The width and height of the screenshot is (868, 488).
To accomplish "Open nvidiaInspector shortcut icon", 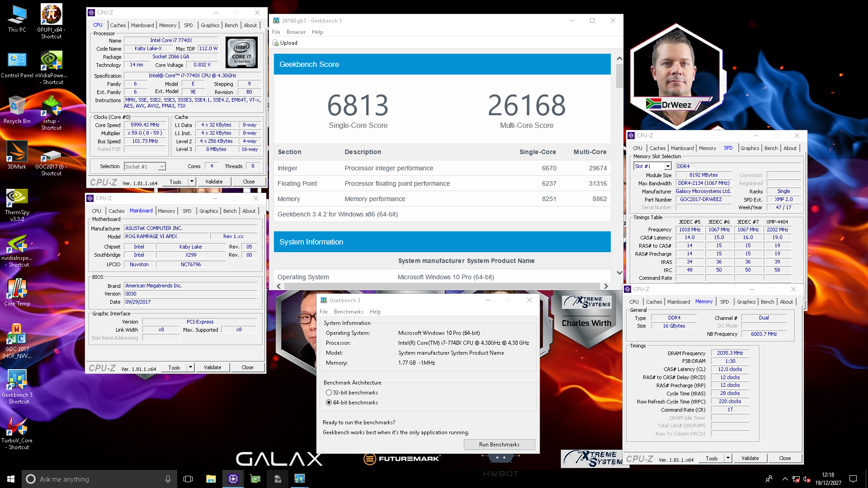I will point(17,251).
